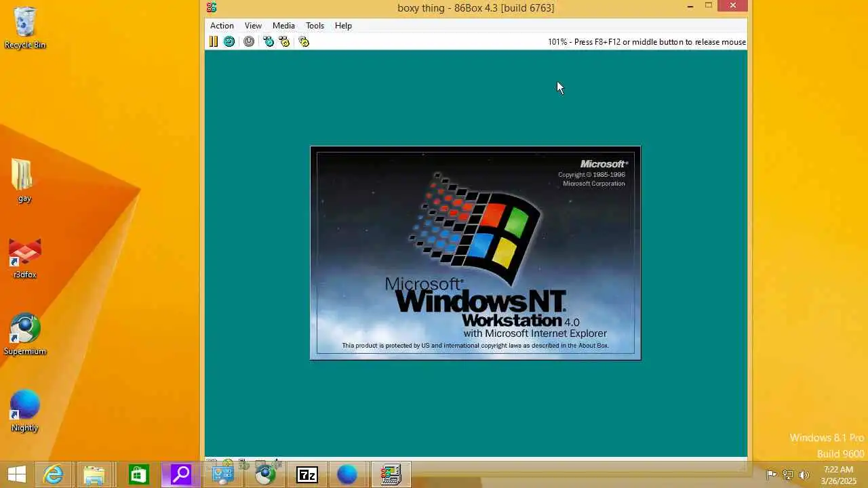Select the Supermium desktop shortcut
868x488 pixels.
tap(25, 335)
